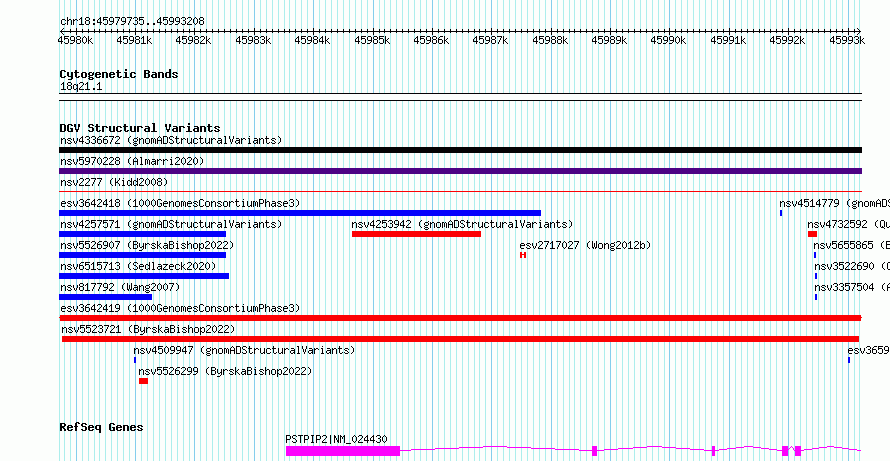
Task: Click the black nsv4336672 variant bar
Action: coord(460,150)
